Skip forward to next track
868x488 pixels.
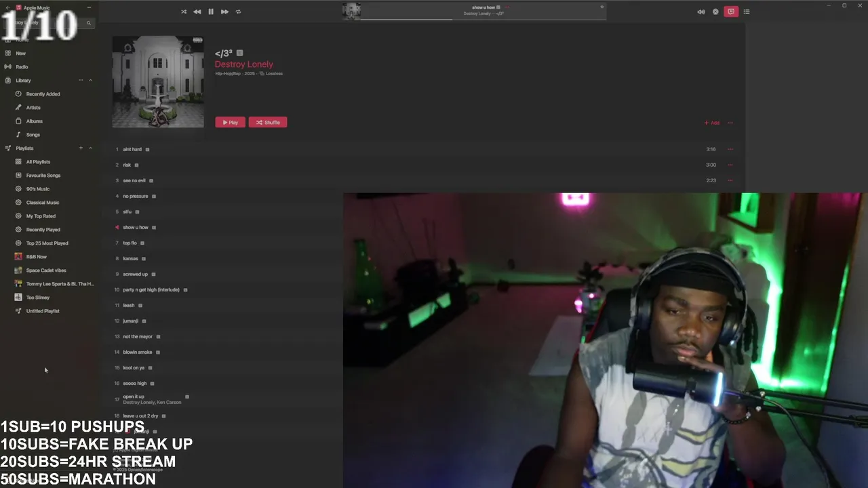click(224, 12)
